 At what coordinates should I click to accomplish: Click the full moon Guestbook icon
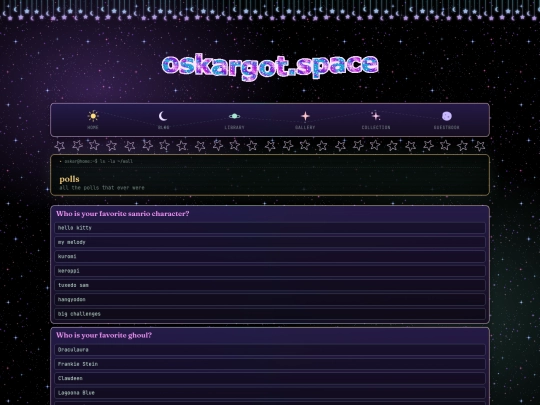pos(447,116)
